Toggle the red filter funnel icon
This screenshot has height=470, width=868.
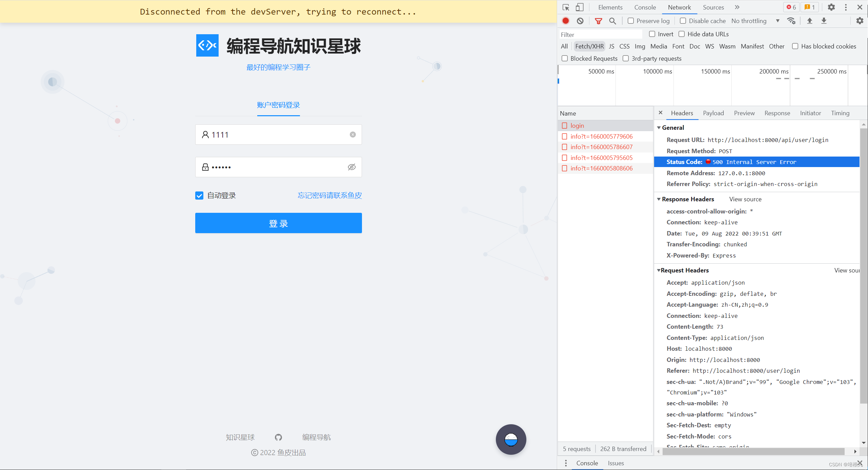[x=599, y=21]
